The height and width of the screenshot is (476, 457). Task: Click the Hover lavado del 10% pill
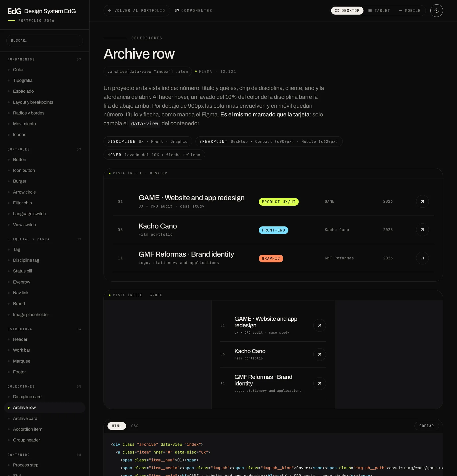(x=154, y=155)
